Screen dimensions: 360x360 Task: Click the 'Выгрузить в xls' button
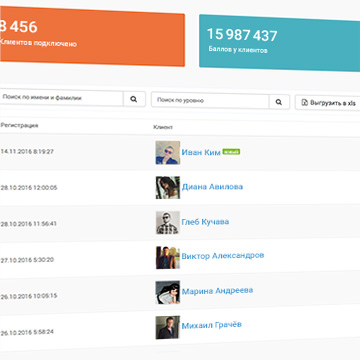327,103
